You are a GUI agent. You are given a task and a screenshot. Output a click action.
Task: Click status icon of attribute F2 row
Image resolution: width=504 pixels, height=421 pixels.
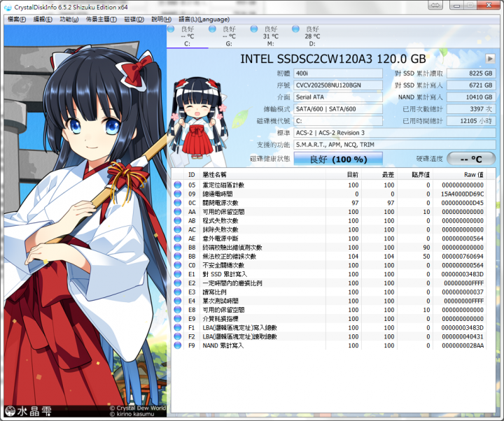click(177, 336)
